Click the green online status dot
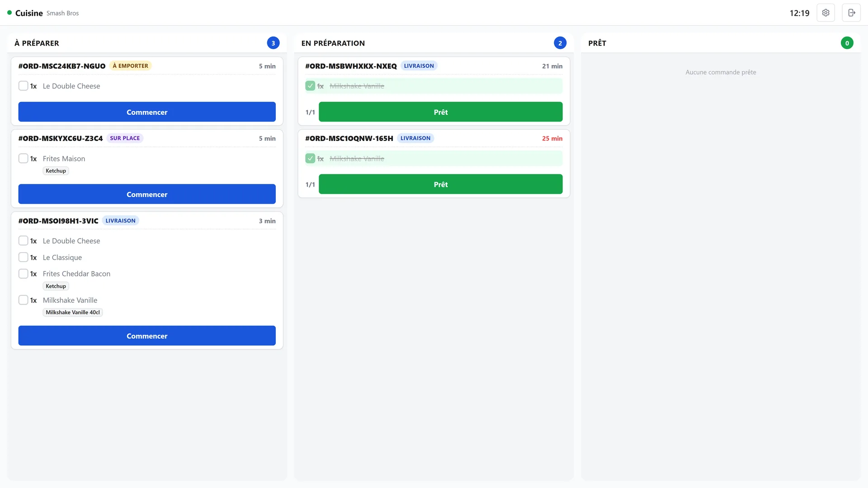Screen dimensions: 868x488 [x=9, y=13]
